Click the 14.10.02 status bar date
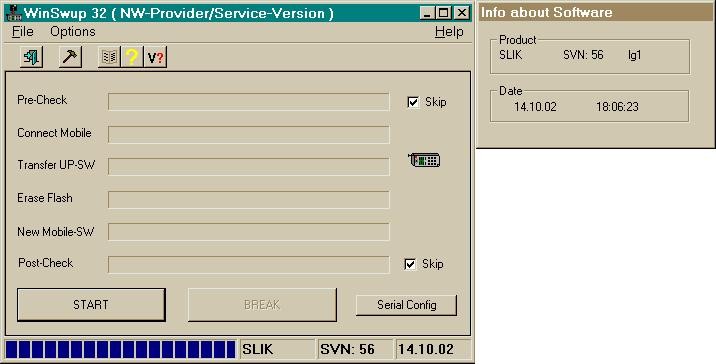Image resolution: width=716 pixels, height=364 pixels. tap(433, 349)
